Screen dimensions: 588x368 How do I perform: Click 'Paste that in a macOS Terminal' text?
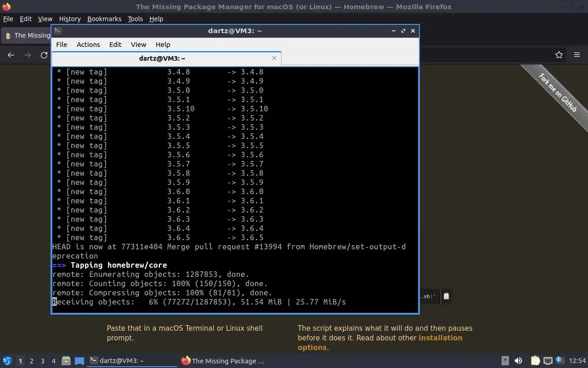coord(185,333)
